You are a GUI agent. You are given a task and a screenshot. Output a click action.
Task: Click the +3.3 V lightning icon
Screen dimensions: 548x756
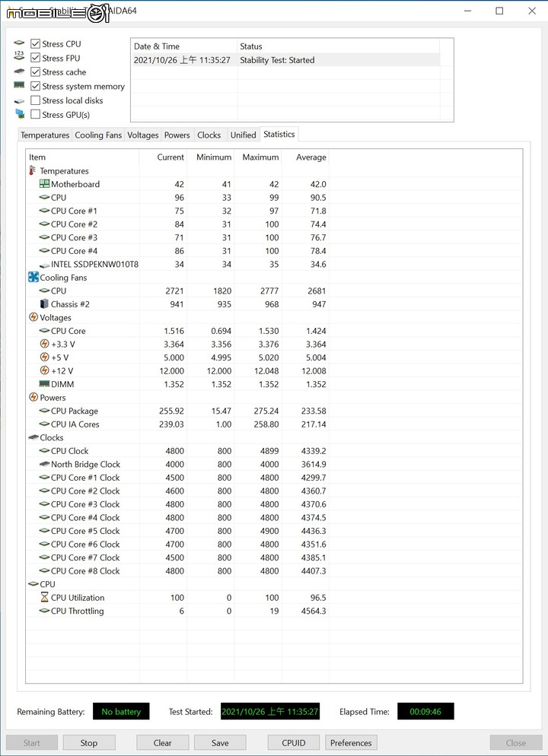coord(44,344)
